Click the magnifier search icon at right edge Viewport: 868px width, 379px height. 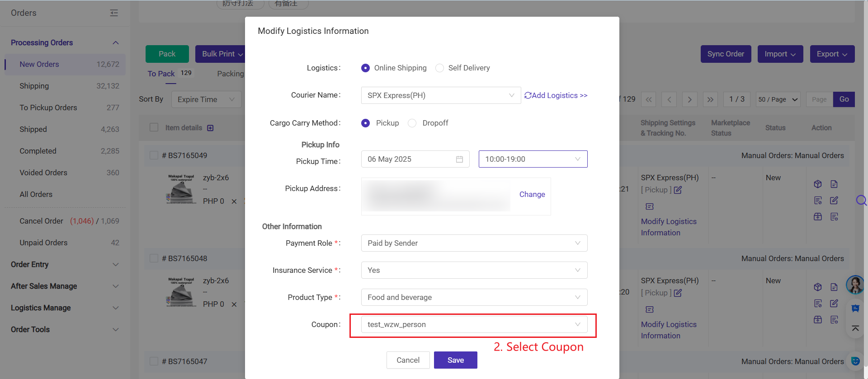pos(861,200)
